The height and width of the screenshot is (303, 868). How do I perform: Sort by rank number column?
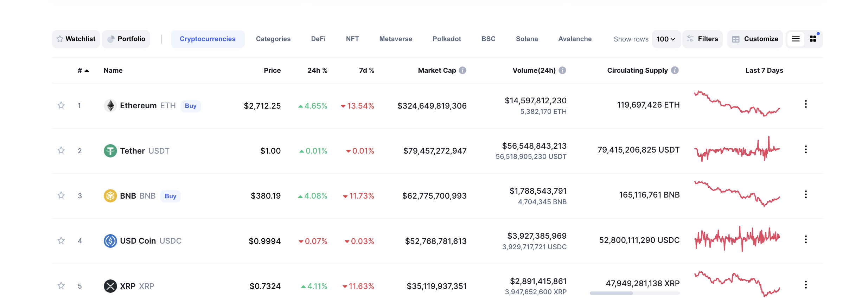click(83, 70)
